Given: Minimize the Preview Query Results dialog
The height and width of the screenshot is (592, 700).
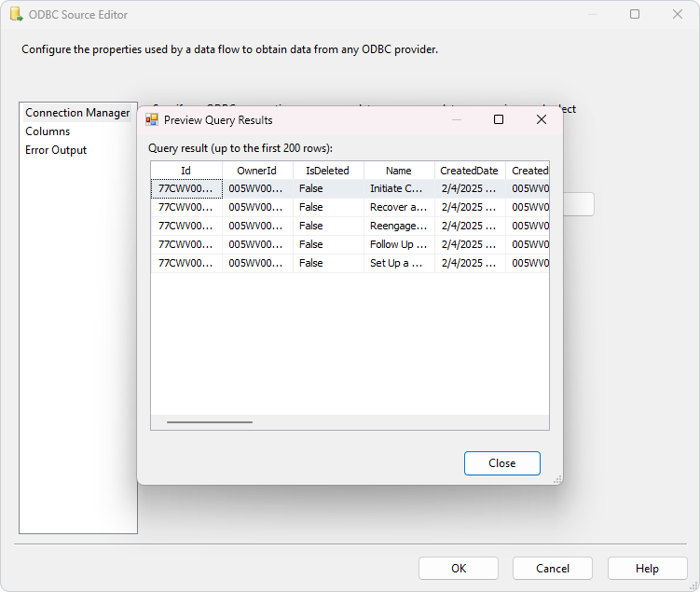Looking at the screenshot, I should click(x=457, y=119).
